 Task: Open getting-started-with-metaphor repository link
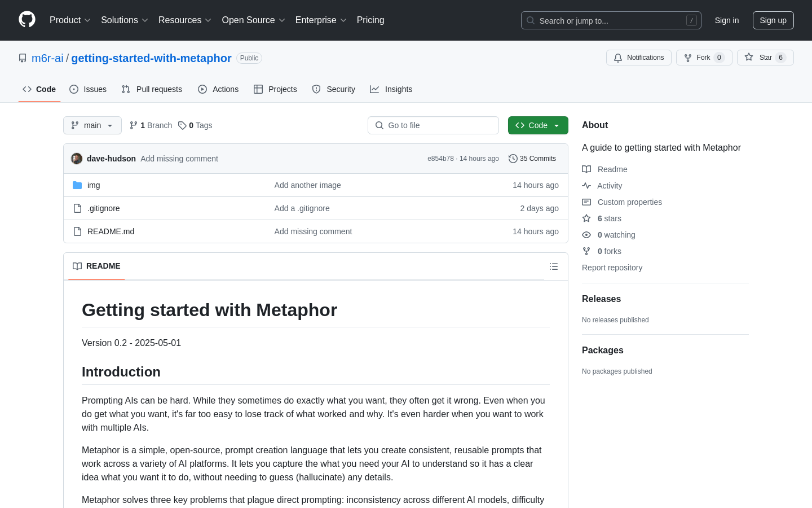coord(151,58)
